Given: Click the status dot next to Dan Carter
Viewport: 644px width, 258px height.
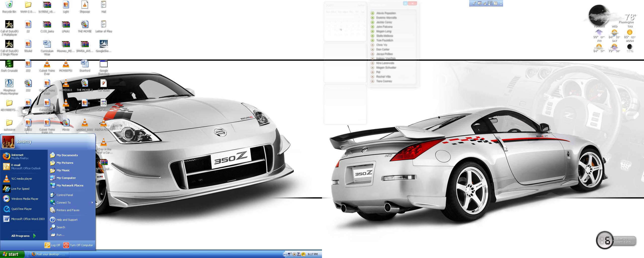Looking at the screenshot, I should [373, 49].
